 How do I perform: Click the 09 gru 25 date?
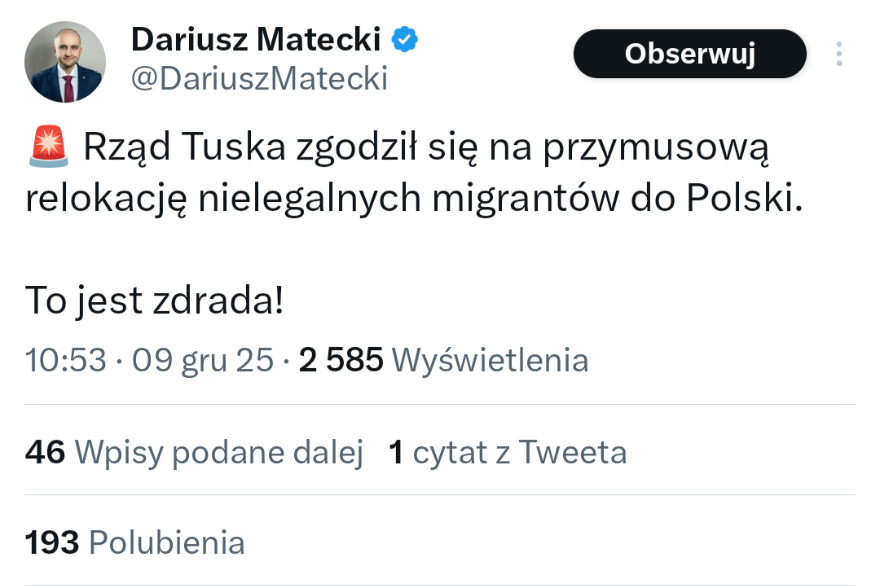coord(203,359)
